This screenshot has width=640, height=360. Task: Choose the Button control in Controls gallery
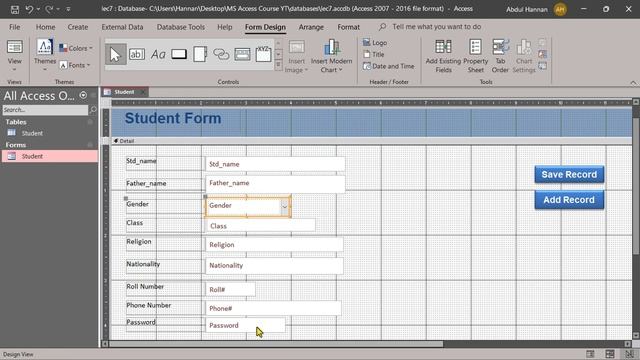click(x=179, y=54)
